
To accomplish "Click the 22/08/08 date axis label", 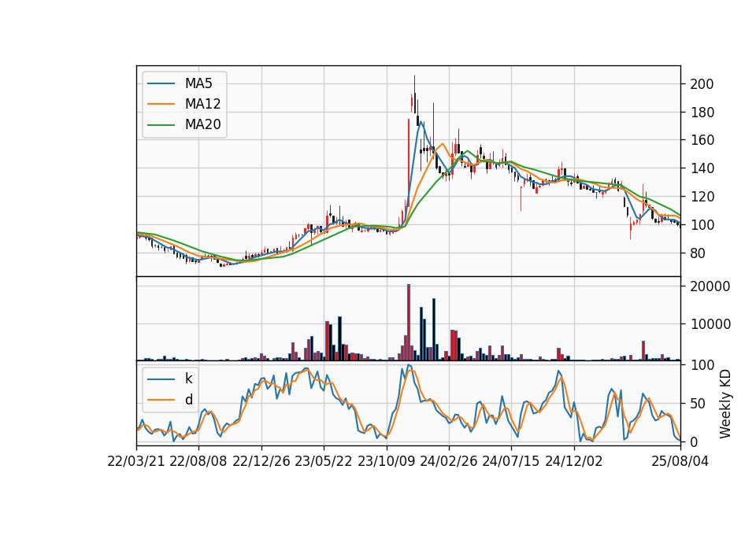I will pos(198,461).
